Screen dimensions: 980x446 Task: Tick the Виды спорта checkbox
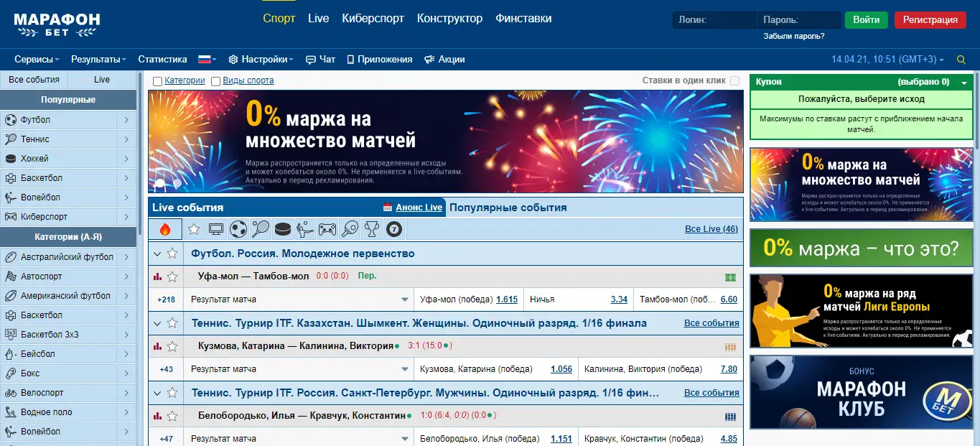point(215,81)
